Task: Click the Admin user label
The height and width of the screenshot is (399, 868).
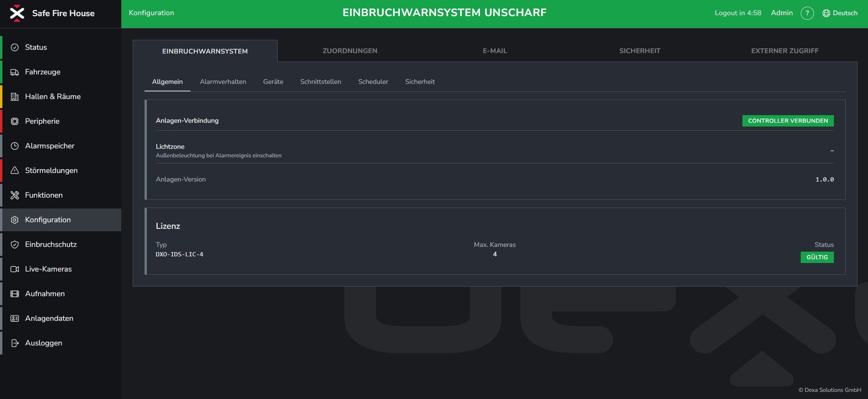Action: (782, 13)
